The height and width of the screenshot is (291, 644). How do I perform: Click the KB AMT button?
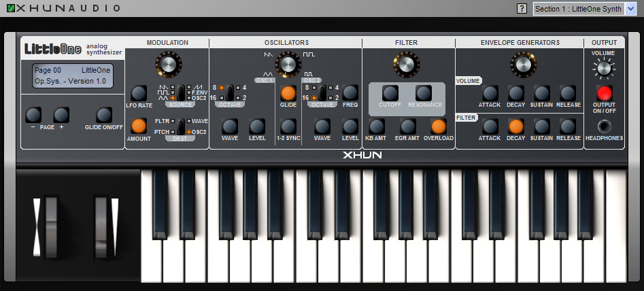(376, 127)
